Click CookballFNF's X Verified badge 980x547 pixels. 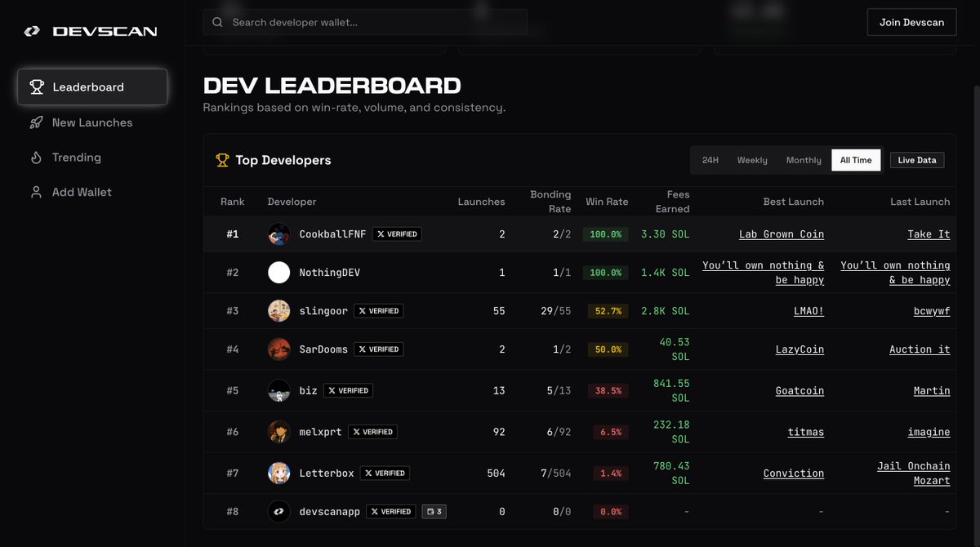click(x=398, y=234)
